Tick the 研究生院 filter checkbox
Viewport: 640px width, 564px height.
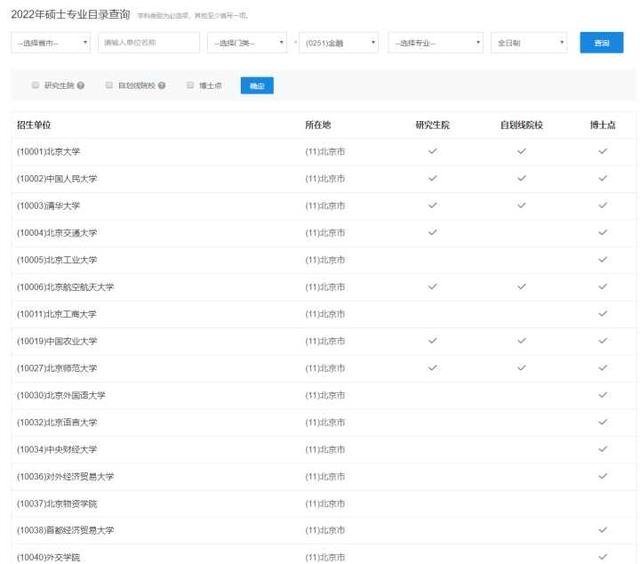click(35, 85)
